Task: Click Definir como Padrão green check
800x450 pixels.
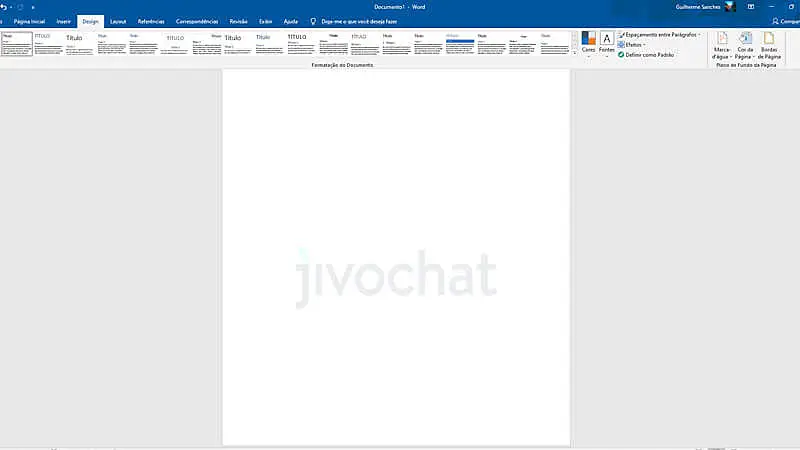Action: [621, 54]
